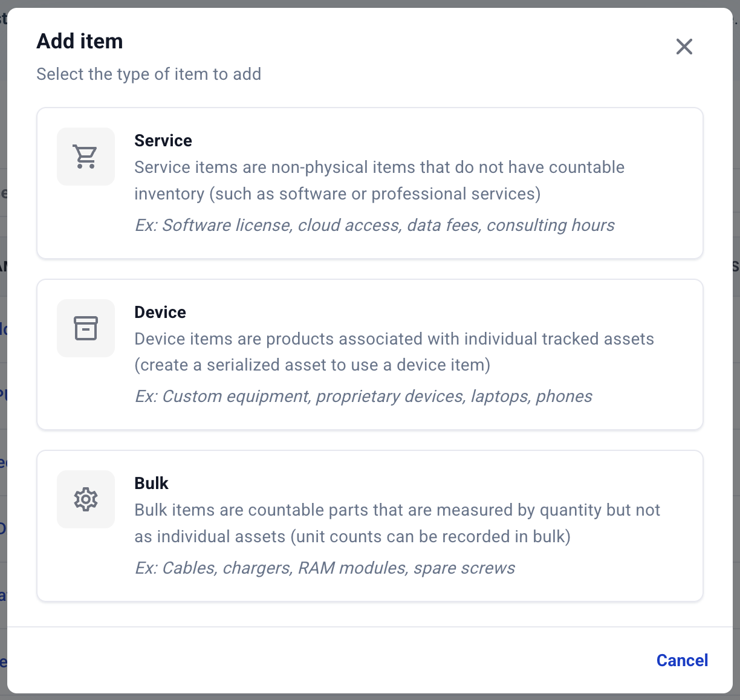Choose the Device item type title

(x=160, y=312)
